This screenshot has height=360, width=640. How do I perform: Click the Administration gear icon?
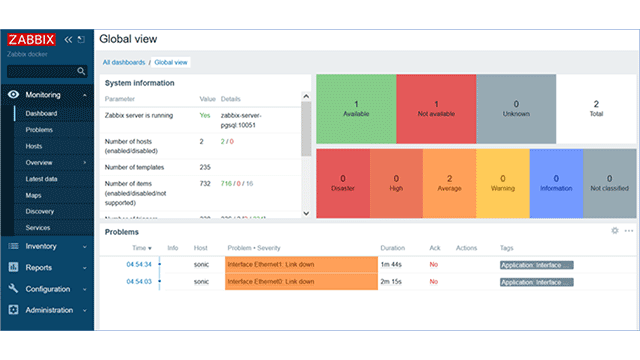[x=13, y=310]
